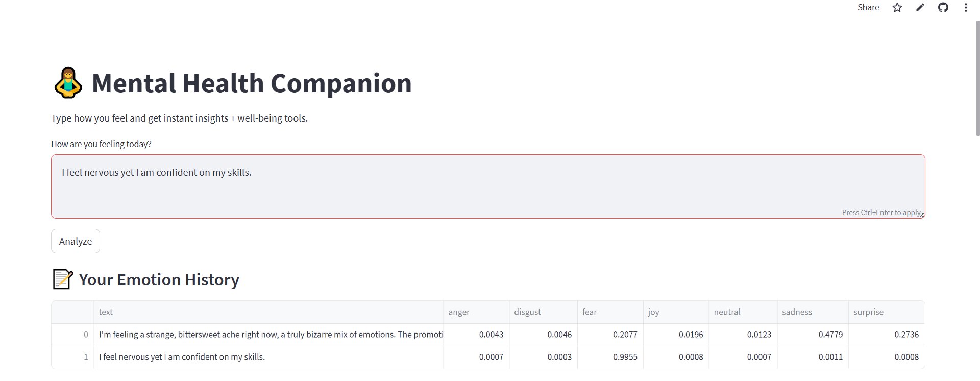Click the text column header
Viewport: 980px width, 381px height.
coord(268,312)
